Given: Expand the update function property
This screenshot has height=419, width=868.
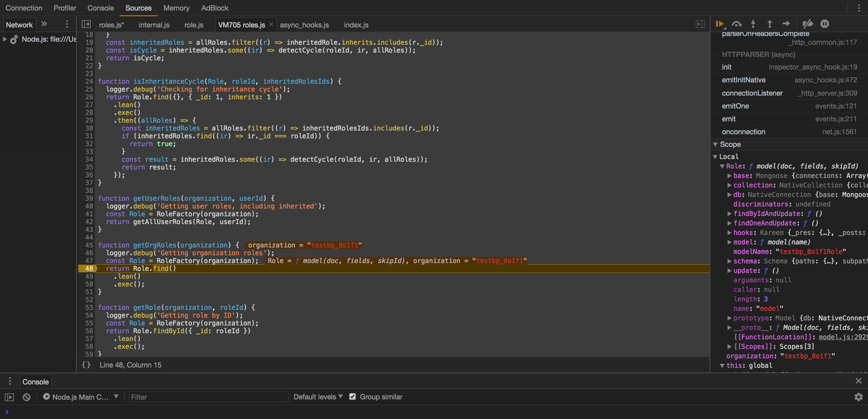Looking at the screenshot, I should coord(729,271).
